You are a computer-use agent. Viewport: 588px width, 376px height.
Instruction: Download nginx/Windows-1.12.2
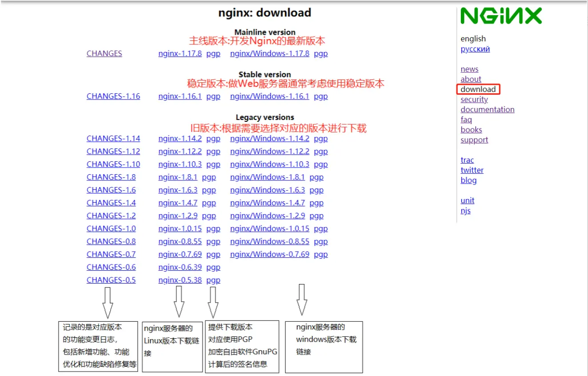click(270, 151)
